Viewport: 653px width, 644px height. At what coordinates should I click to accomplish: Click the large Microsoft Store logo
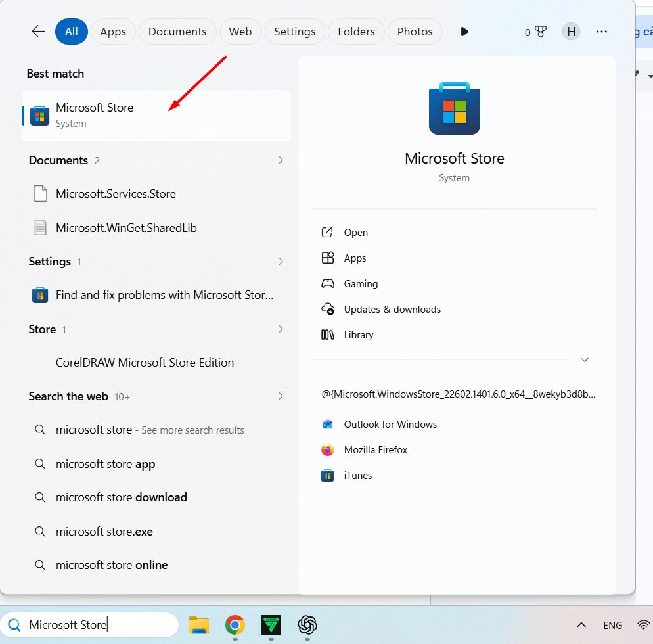(x=455, y=108)
